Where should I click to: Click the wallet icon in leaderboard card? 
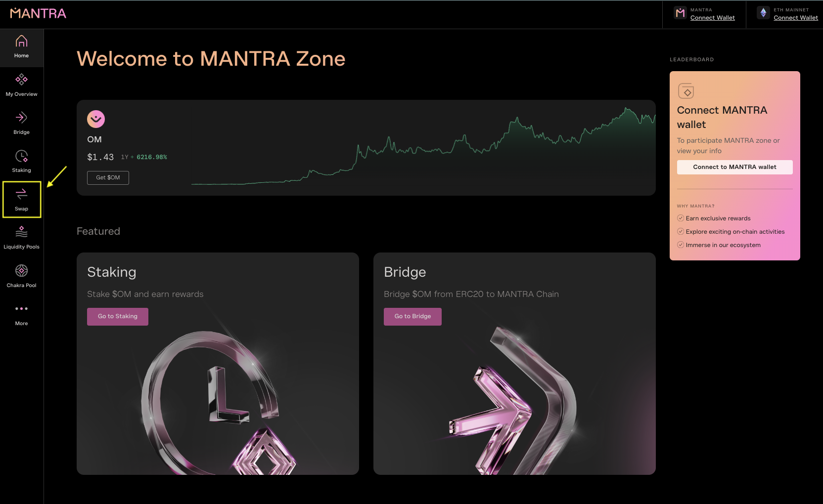686,91
